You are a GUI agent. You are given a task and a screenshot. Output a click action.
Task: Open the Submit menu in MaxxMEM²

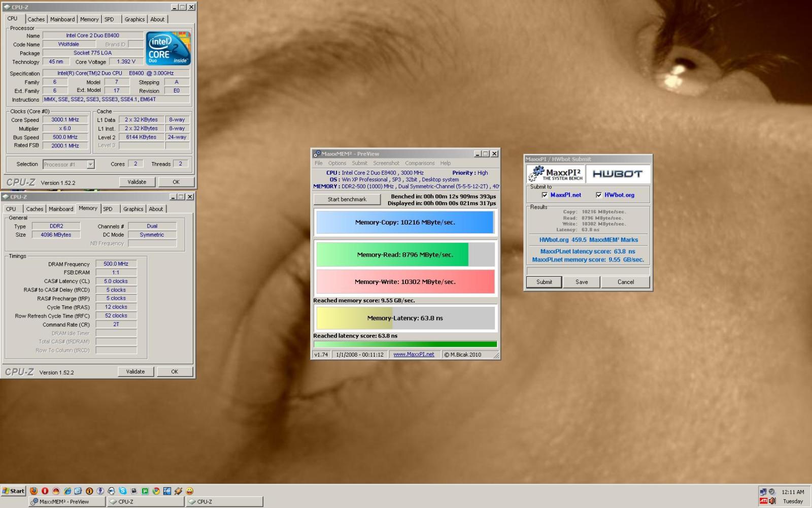click(359, 163)
